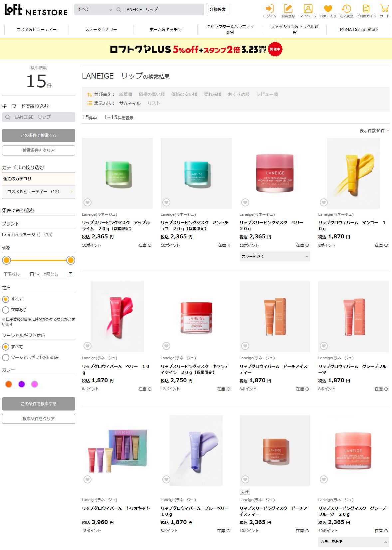Click magnifier icon in sidebar keyword box
392x550 pixels.
coord(8,117)
